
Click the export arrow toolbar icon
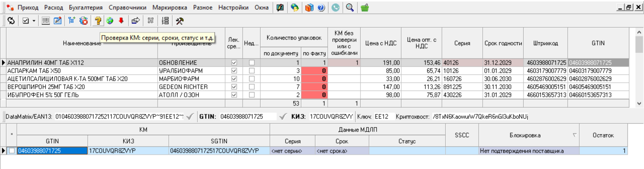click(136, 21)
